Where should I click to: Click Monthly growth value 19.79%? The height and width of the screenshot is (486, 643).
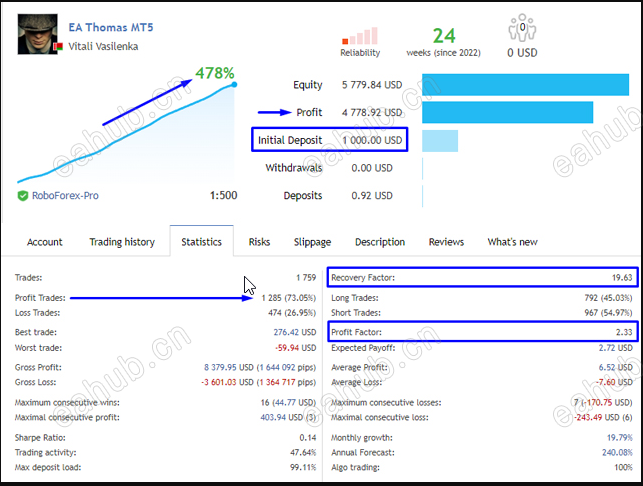(x=620, y=438)
